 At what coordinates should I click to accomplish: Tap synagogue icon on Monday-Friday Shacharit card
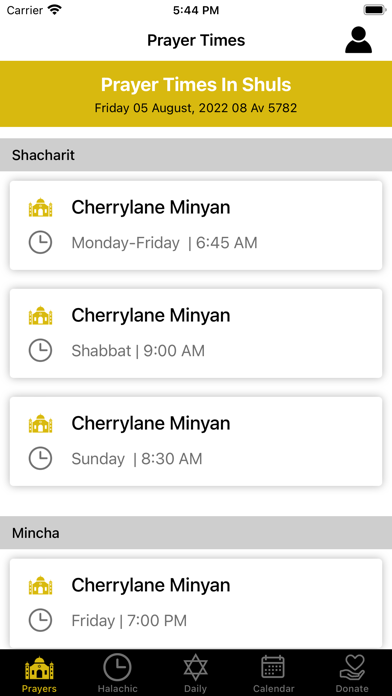pyautogui.click(x=40, y=207)
